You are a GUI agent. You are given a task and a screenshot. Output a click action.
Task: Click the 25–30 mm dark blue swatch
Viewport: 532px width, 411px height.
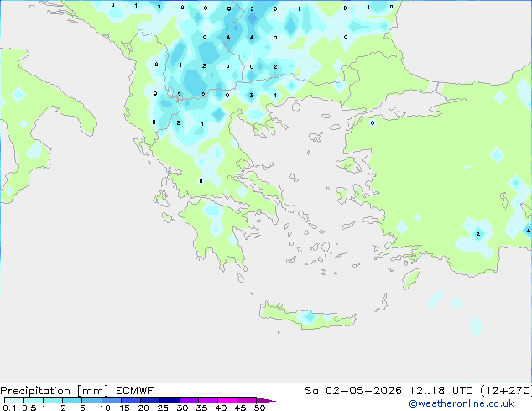click(170, 400)
